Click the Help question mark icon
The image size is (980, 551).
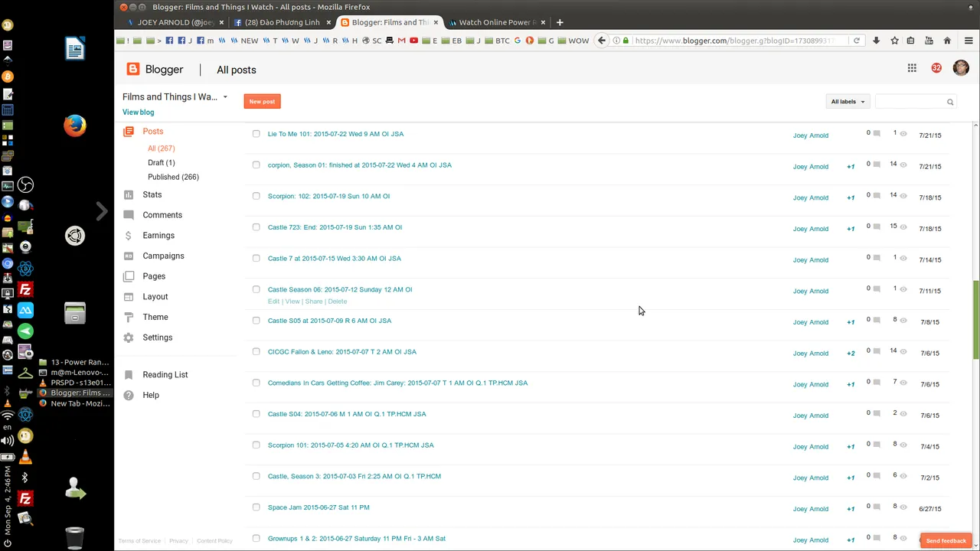pos(129,395)
